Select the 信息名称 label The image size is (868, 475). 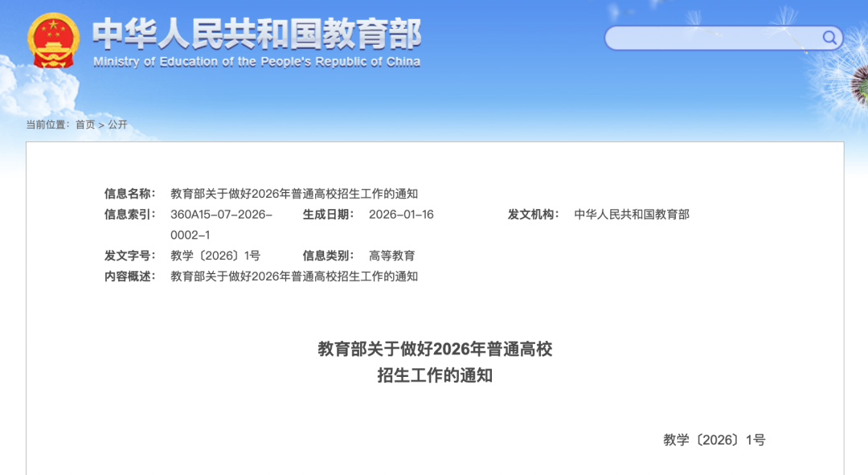pyautogui.click(x=130, y=194)
